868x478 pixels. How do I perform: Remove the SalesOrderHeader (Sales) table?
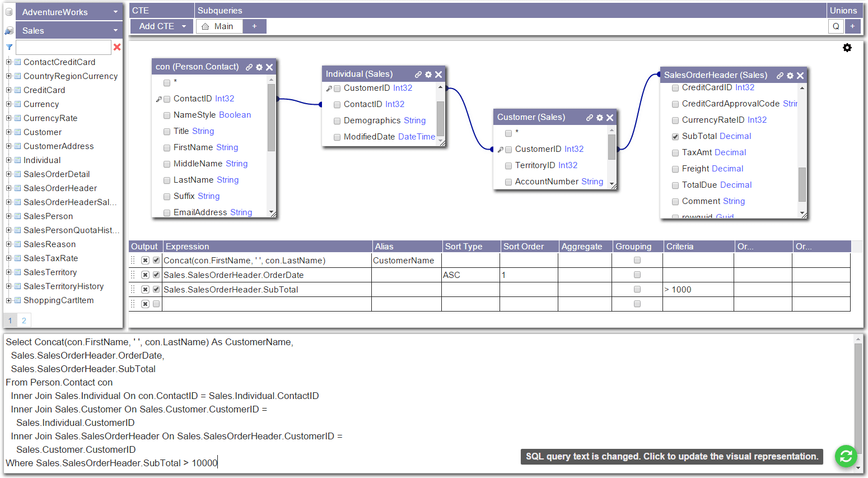coord(800,76)
